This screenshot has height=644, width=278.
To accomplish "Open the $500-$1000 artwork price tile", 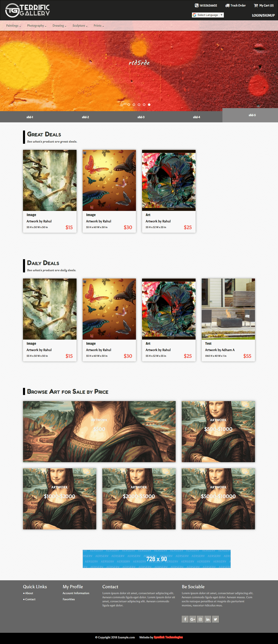I will tap(218, 431).
